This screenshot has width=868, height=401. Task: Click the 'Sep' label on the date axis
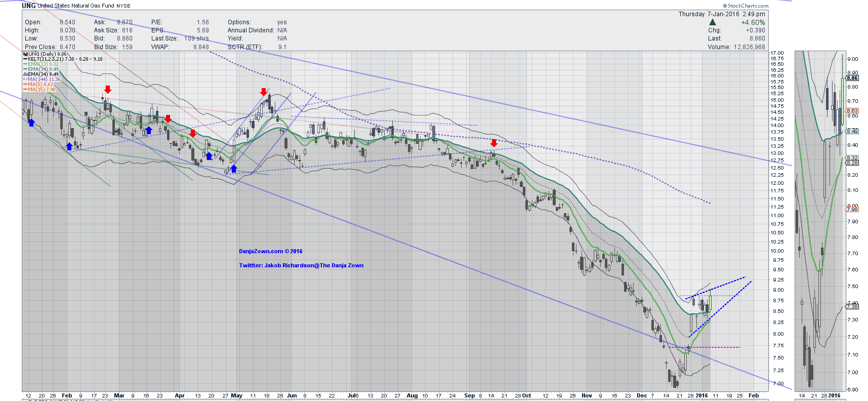point(470,396)
